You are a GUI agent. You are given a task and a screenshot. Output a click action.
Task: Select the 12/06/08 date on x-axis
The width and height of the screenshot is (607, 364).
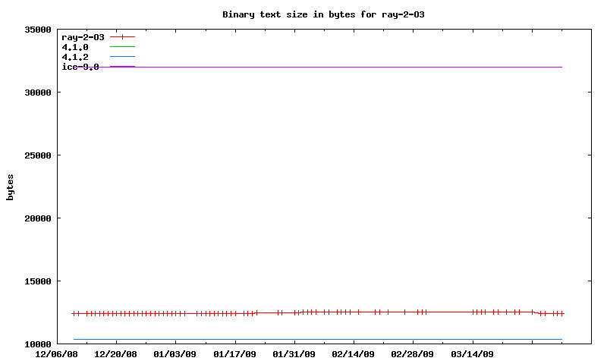pos(57,354)
